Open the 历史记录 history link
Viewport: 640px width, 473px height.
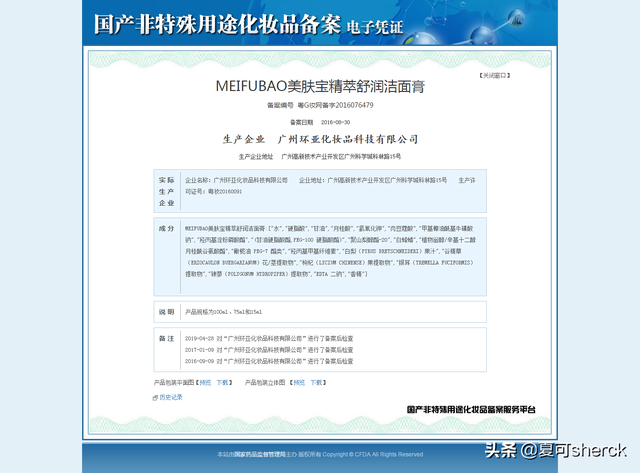171,397
